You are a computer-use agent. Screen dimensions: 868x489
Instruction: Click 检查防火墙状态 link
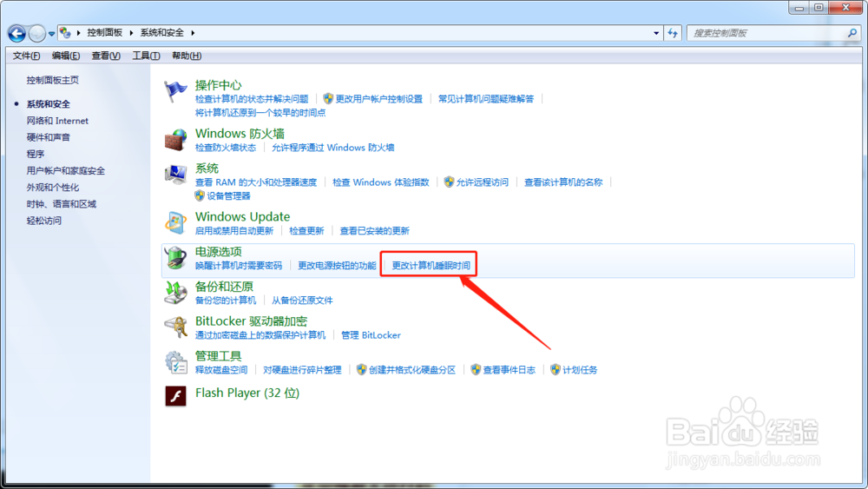[x=226, y=148]
